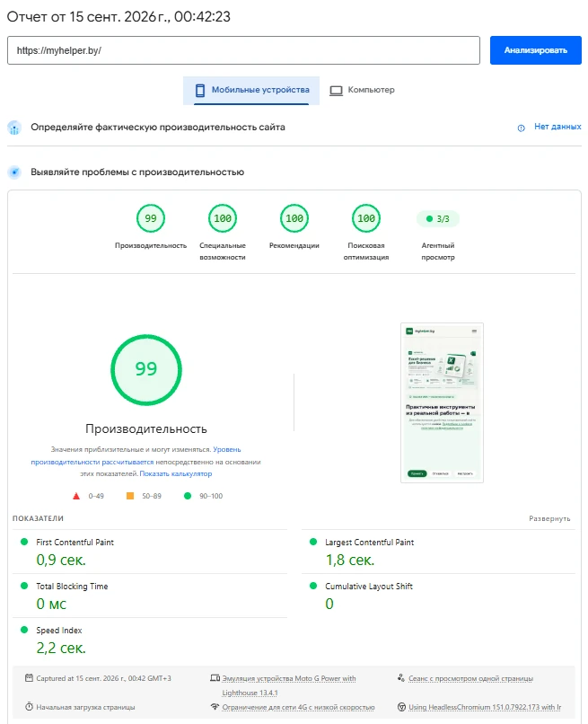The height and width of the screenshot is (724, 588).
Task: Click the 1,8 сек. value
Action: 350,561
